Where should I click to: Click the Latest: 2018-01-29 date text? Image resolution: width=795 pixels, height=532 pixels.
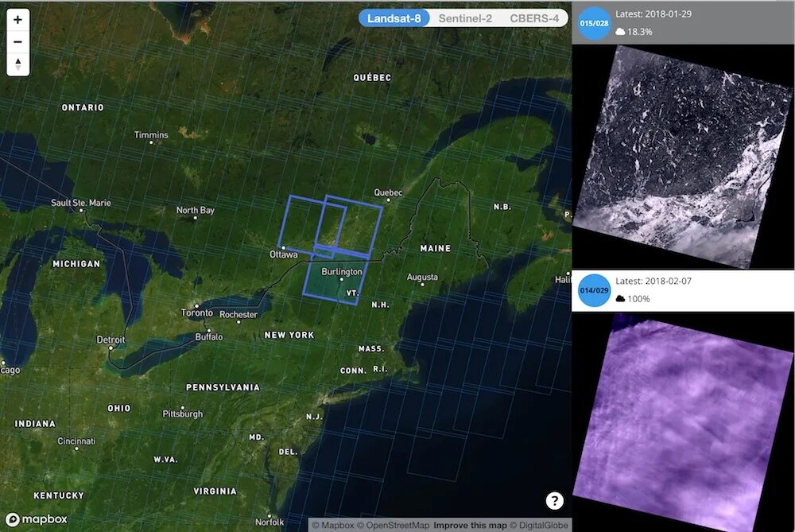click(x=653, y=14)
